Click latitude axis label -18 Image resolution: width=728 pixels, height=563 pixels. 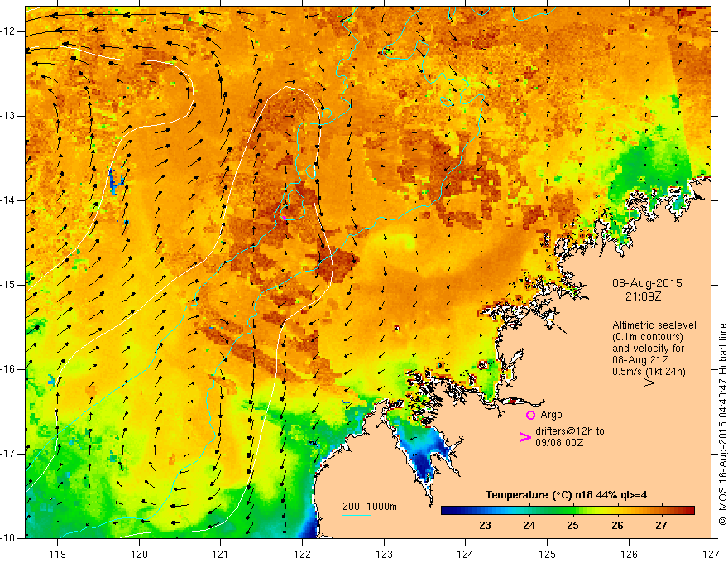[9, 538]
